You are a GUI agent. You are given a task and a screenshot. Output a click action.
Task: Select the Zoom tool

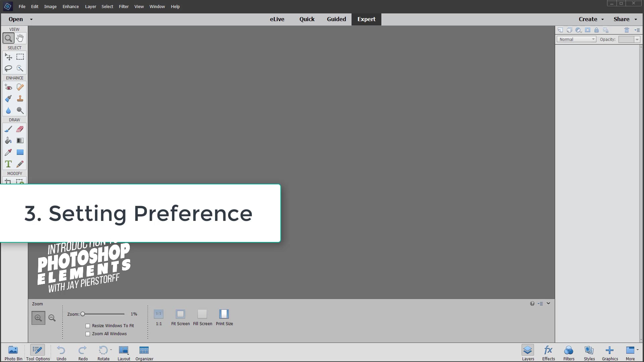click(x=8, y=38)
